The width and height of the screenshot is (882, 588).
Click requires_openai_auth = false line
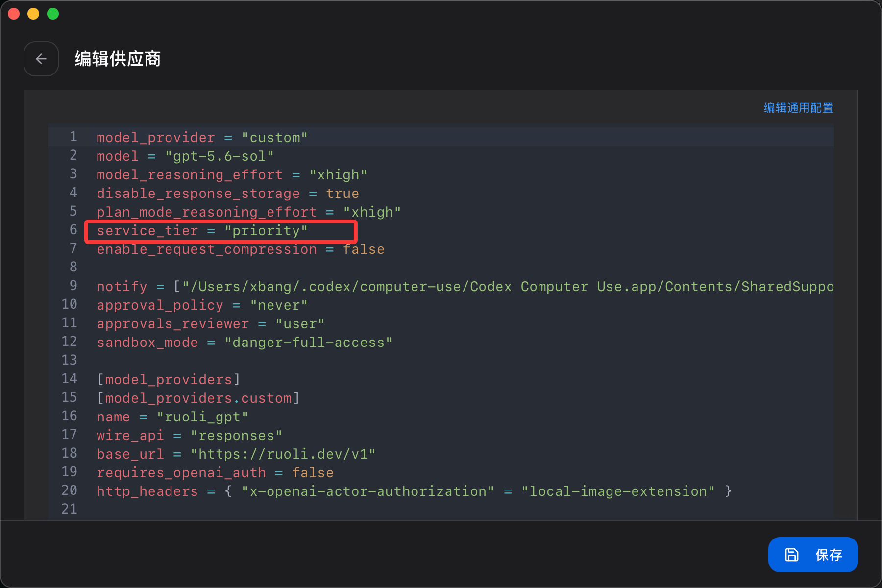point(215,472)
